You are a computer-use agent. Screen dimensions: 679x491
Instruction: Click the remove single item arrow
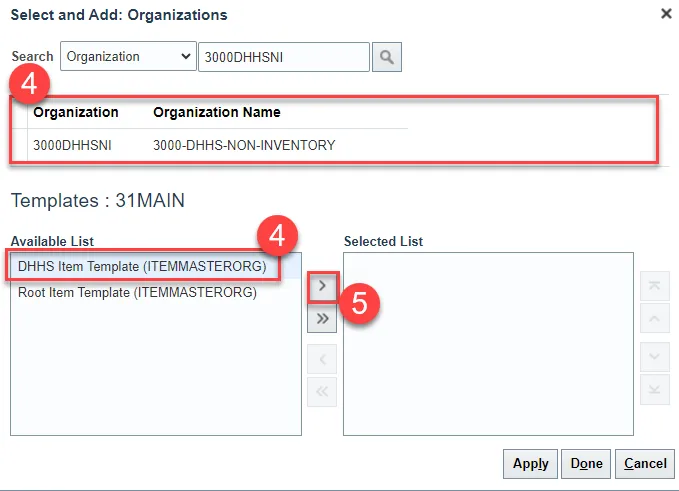[x=322, y=359]
